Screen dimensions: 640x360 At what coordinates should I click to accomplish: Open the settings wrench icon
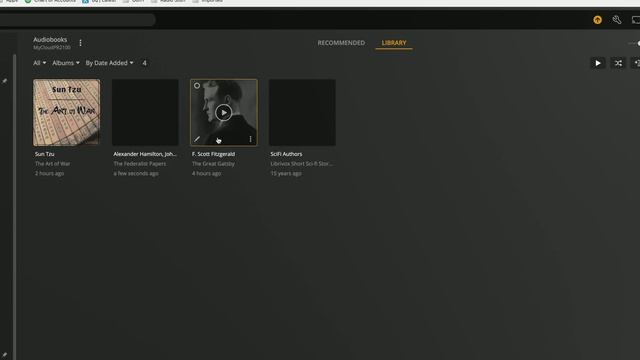click(617, 20)
